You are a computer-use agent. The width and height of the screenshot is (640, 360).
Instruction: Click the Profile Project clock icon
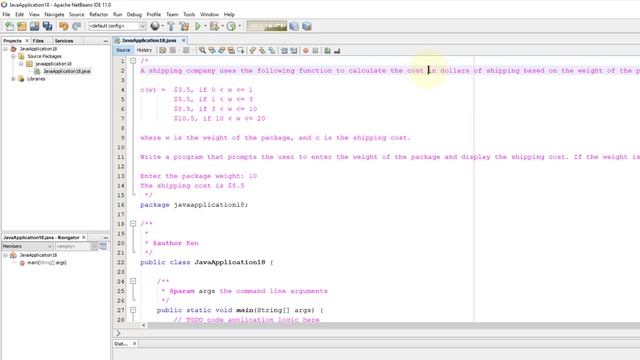click(231, 26)
